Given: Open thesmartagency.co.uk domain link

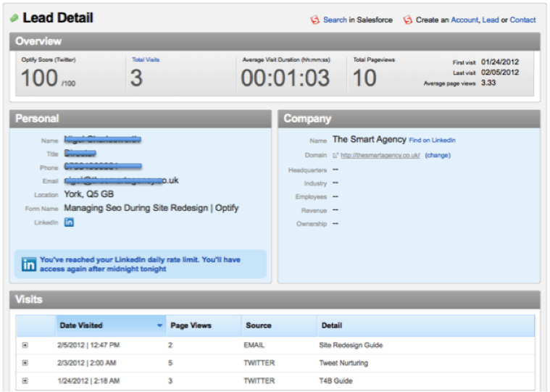Looking at the screenshot, I should coord(380,155).
